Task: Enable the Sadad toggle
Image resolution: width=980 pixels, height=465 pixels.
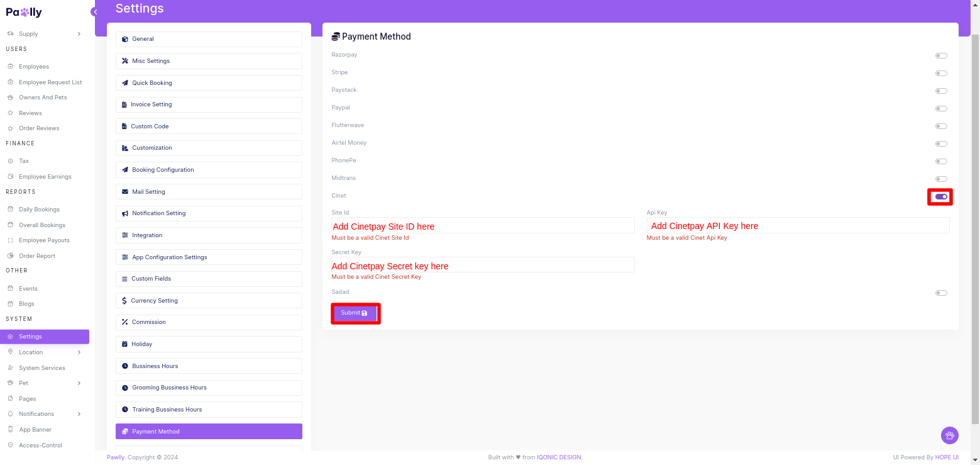Action: click(x=941, y=293)
